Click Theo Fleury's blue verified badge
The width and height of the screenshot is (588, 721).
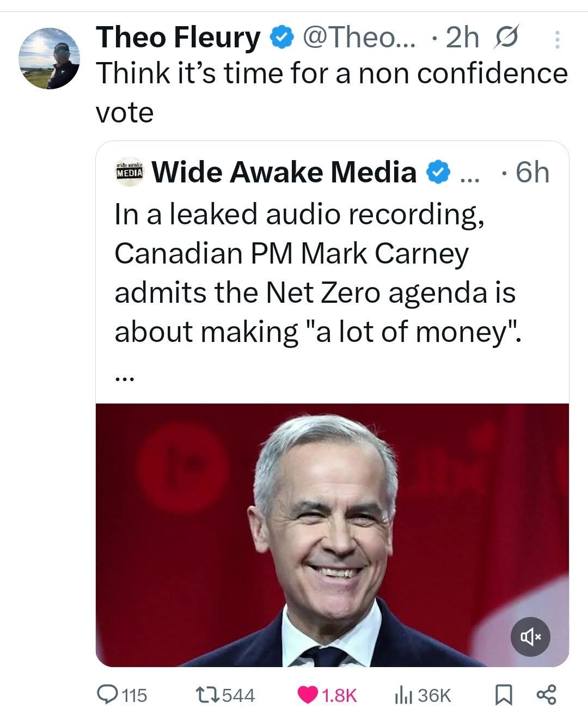[x=283, y=38]
